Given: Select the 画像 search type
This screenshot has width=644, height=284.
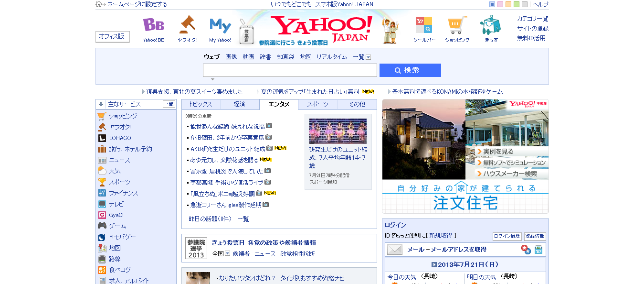Looking at the screenshot, I should click(231, 57).
